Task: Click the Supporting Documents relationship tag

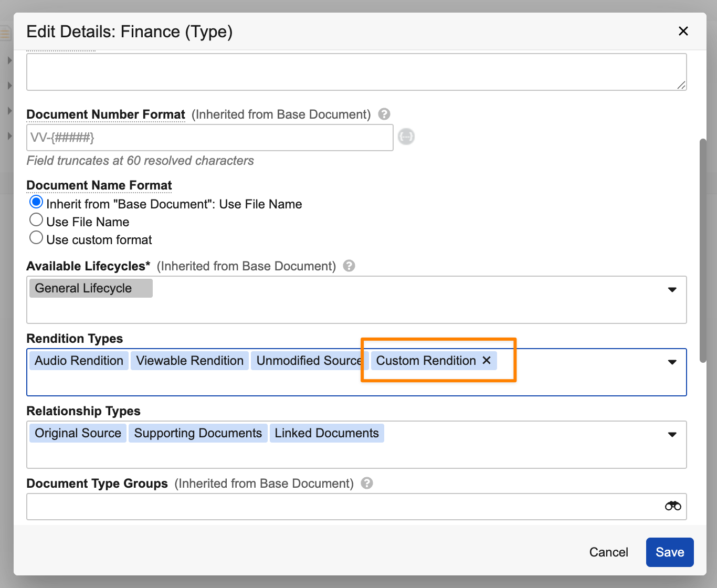Action: 198,433
